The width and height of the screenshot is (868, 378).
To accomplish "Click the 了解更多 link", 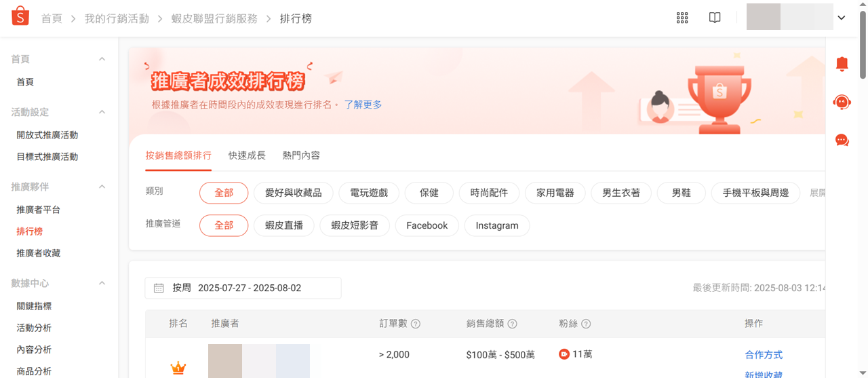I will click(363, 105).
